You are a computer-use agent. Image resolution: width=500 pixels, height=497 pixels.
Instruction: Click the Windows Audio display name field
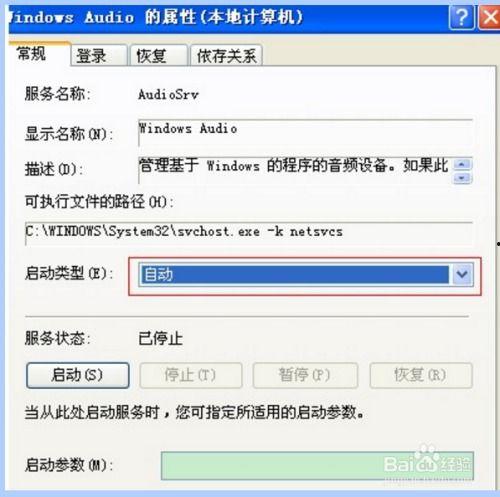coord(305,132)
